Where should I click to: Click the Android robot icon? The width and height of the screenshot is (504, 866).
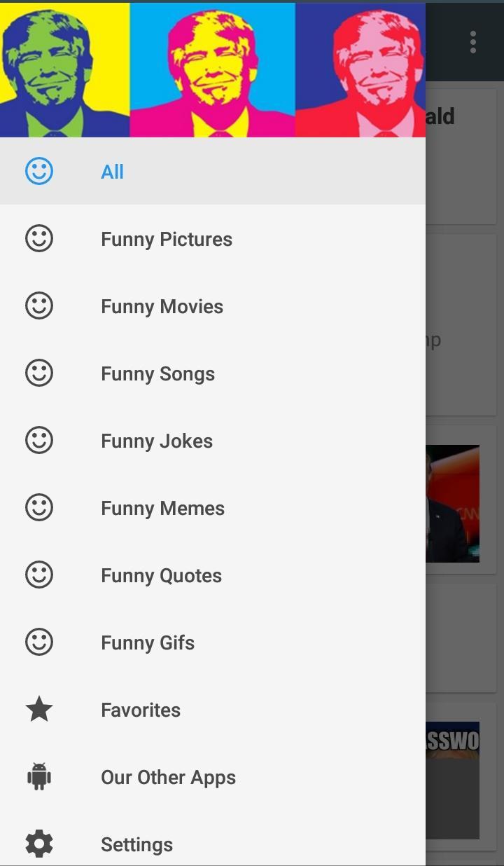tap(39, 776)
